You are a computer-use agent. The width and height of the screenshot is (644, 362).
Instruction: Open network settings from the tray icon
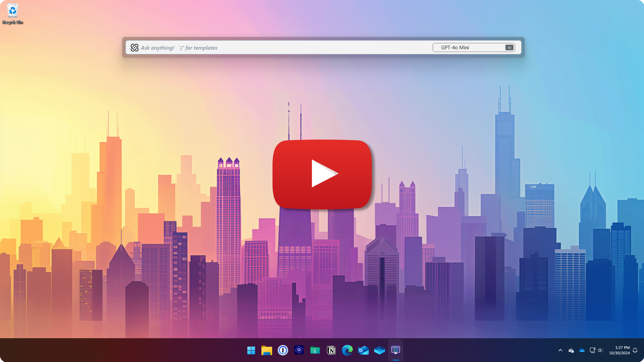[593, 350]
